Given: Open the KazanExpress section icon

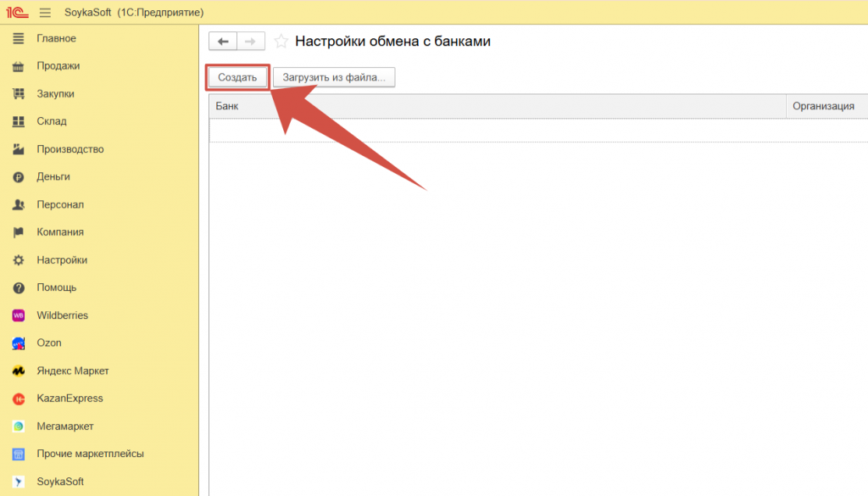Looking at the screenshot, I should click(x=19, y=398).
